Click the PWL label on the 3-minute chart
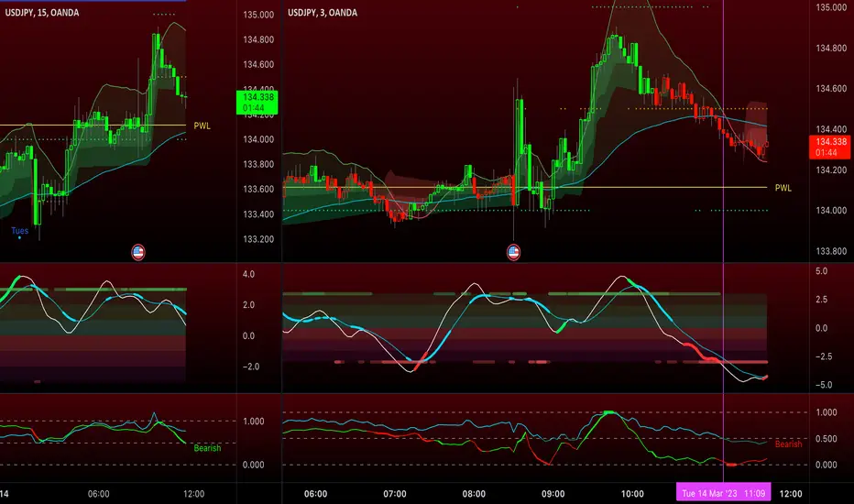This screenshot has width=854, height=504. (x=783, y=188)
